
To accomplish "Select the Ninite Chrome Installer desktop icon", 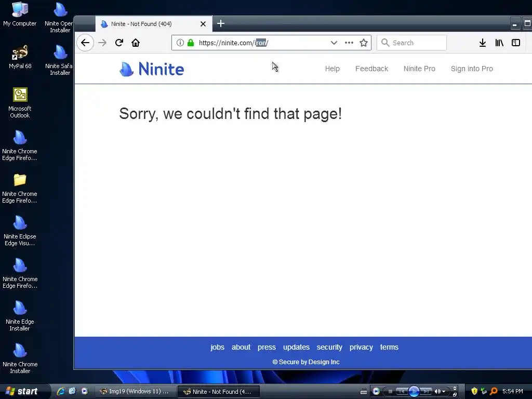I will click(20, 359).
